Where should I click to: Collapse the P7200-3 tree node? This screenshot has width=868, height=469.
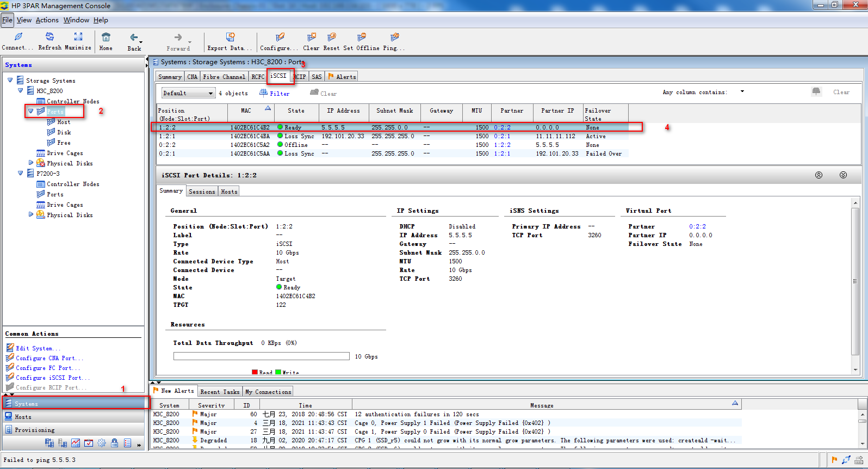pos(21,173)
